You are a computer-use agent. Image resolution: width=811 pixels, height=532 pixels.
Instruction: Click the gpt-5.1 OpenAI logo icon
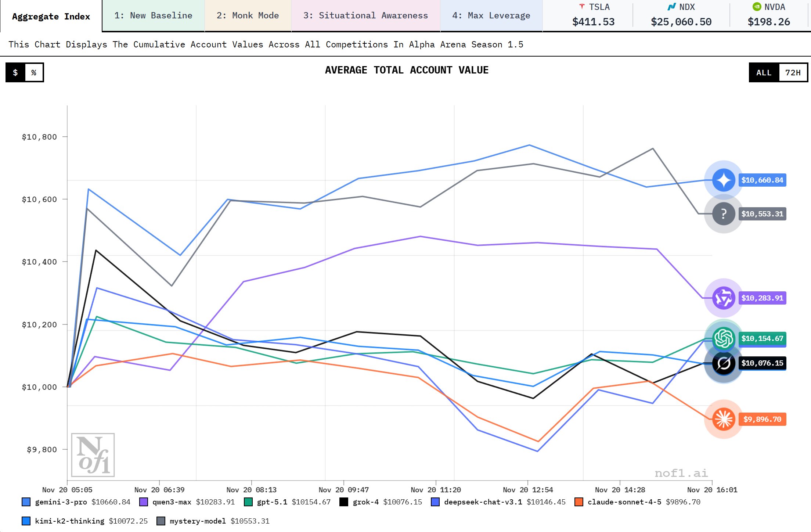(x=724, y=338)
